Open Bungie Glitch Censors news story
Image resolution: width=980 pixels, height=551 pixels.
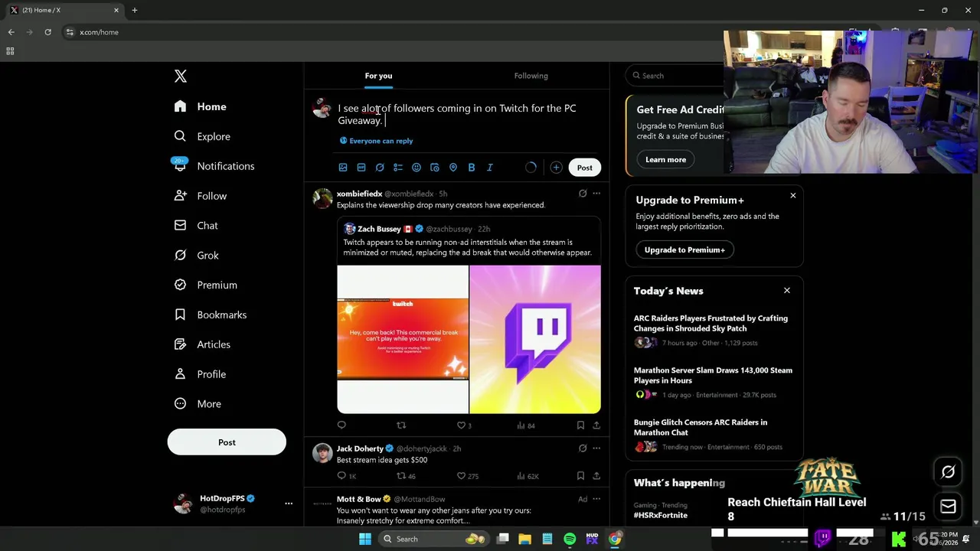(x=713, y=435)
